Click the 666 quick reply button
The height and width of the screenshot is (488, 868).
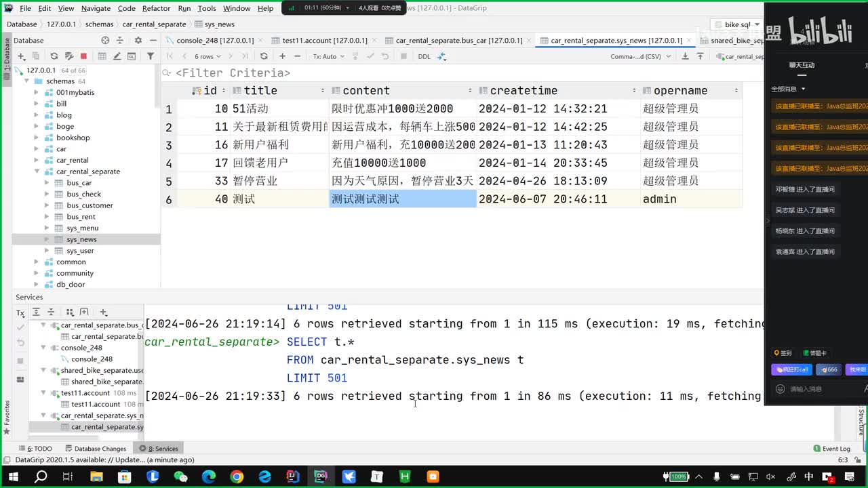tap(828, 369)
